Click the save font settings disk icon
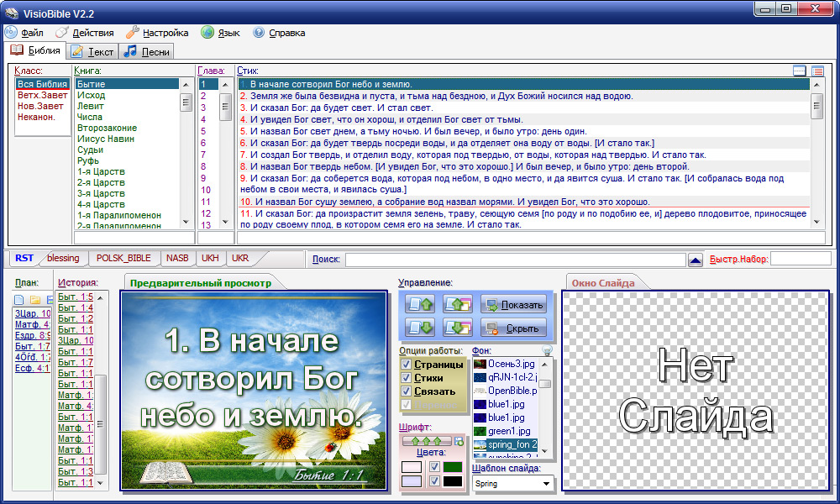 [x=459, y=440]
